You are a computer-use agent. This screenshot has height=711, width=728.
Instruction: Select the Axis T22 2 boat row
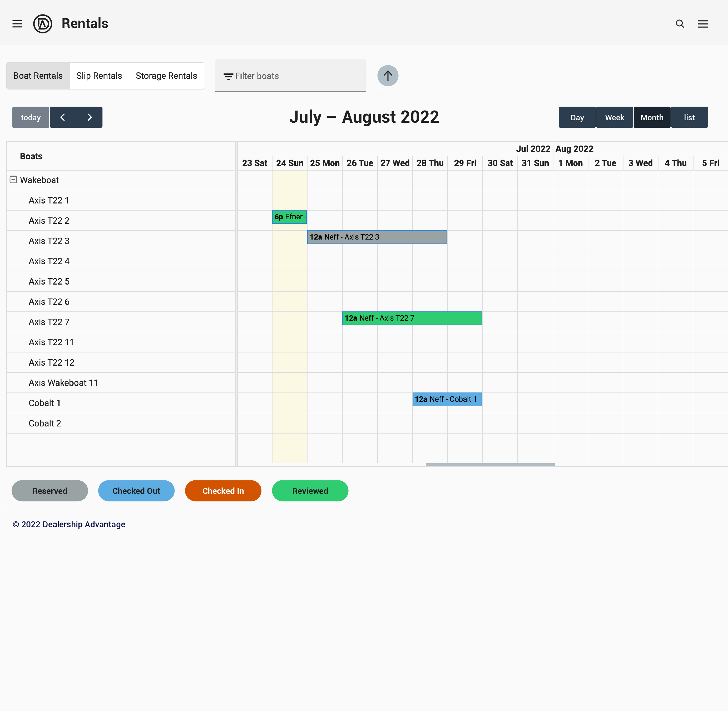[121, 221]
